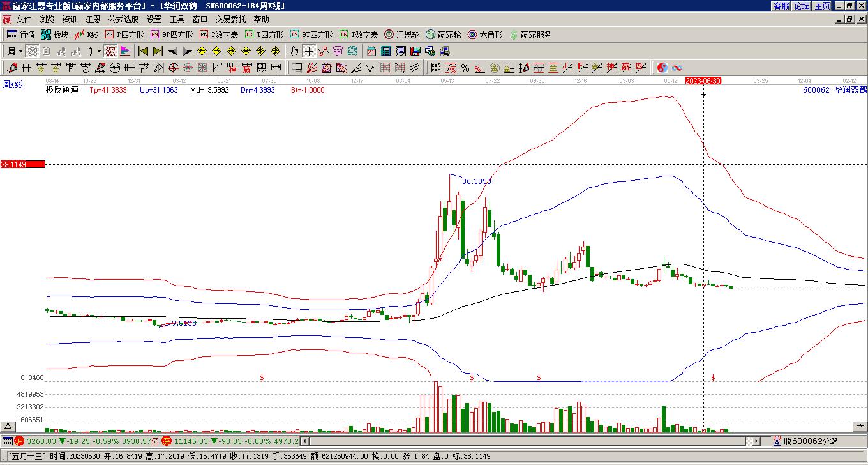Click the 沪 Shanghai index badge
The width and height of the screenshot is (868, 465).
click(19, 441)
